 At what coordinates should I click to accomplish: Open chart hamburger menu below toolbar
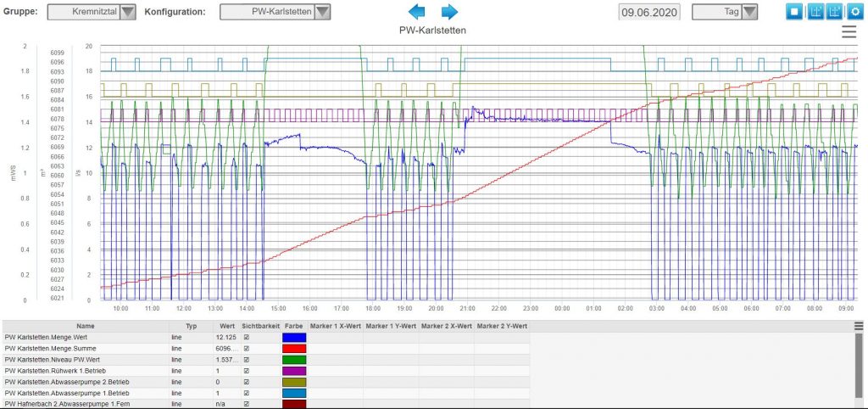(849, 32)
